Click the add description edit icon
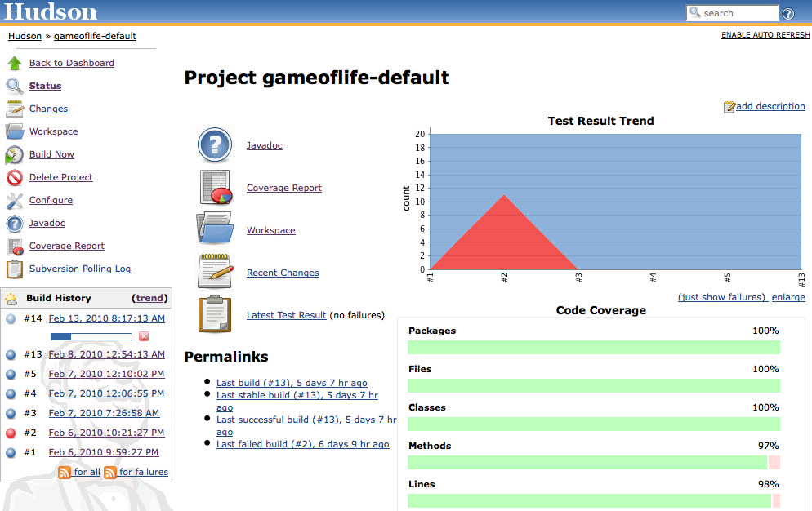The image size is (812, 511). [x=729, y=107]
